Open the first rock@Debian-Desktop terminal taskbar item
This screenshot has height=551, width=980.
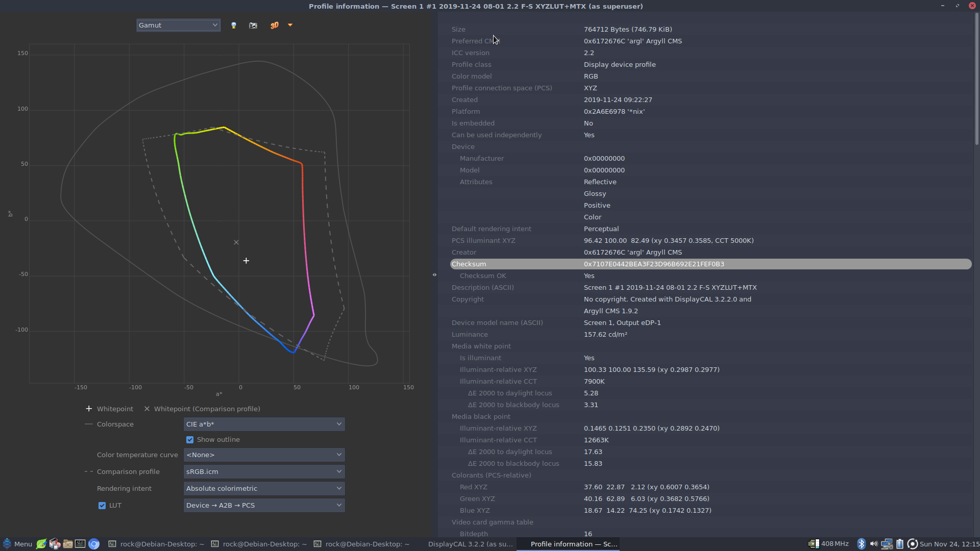pos(156,544)
